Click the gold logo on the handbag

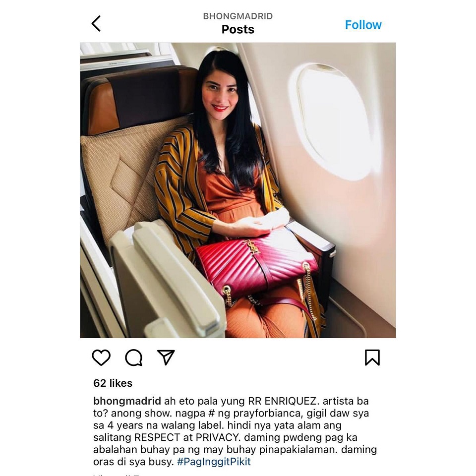pos(252,247)
